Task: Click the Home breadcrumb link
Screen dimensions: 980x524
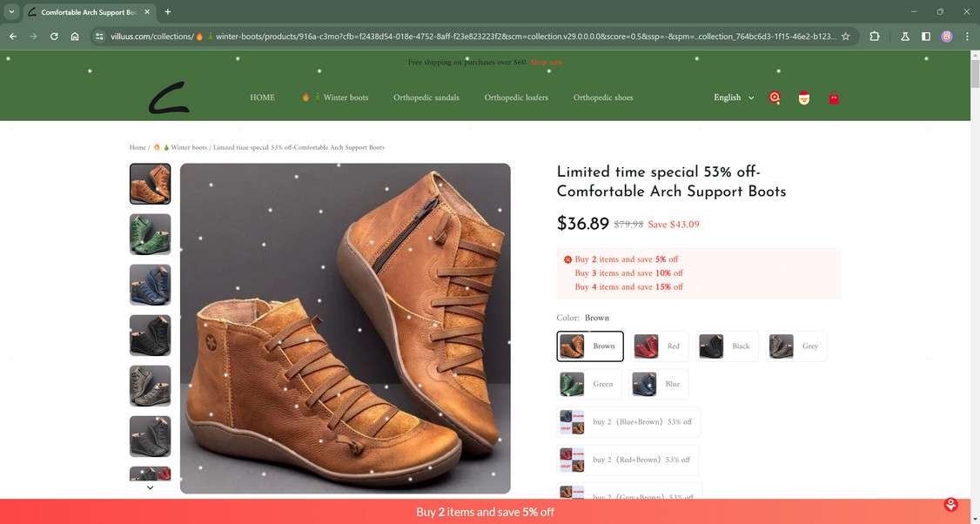Action: tap(136, 148)
